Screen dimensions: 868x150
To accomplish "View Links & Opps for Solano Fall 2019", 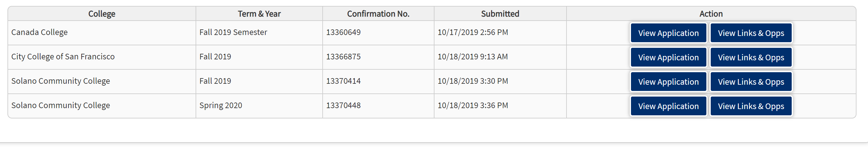I will (751, 82).
